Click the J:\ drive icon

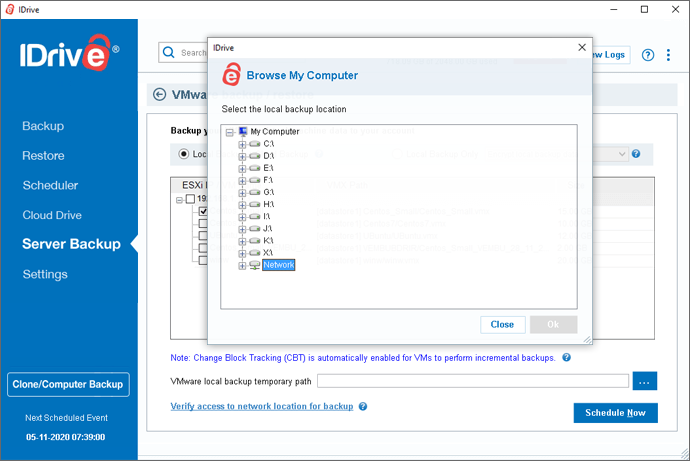tap(255, 228)
